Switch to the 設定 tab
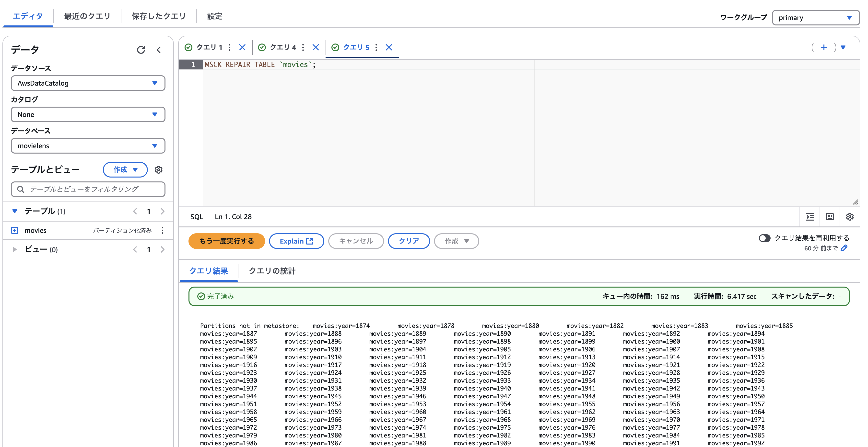 coord(215,16)
